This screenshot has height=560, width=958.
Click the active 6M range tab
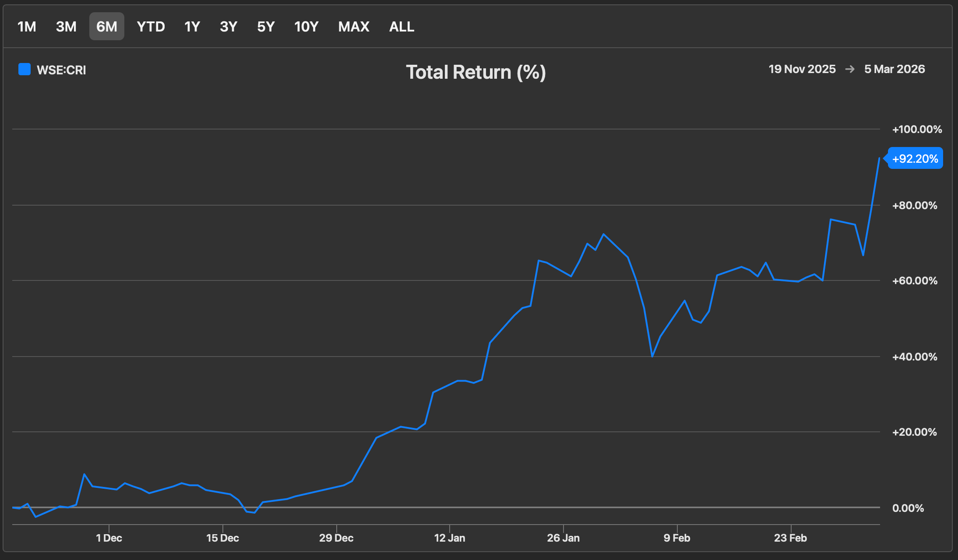pyautogui.click(x=106, y=27)
